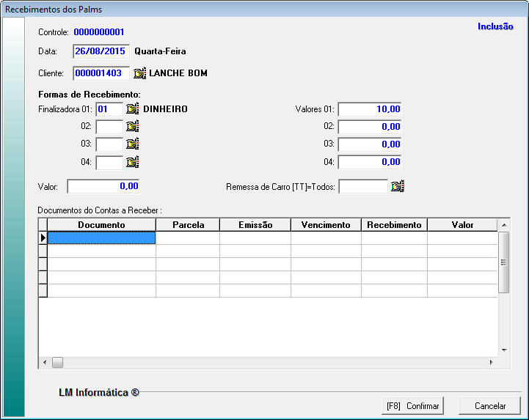The image size is (529, 420).
Task: Click the Finalizadora 02 search icon
Action: pos(132,127)
